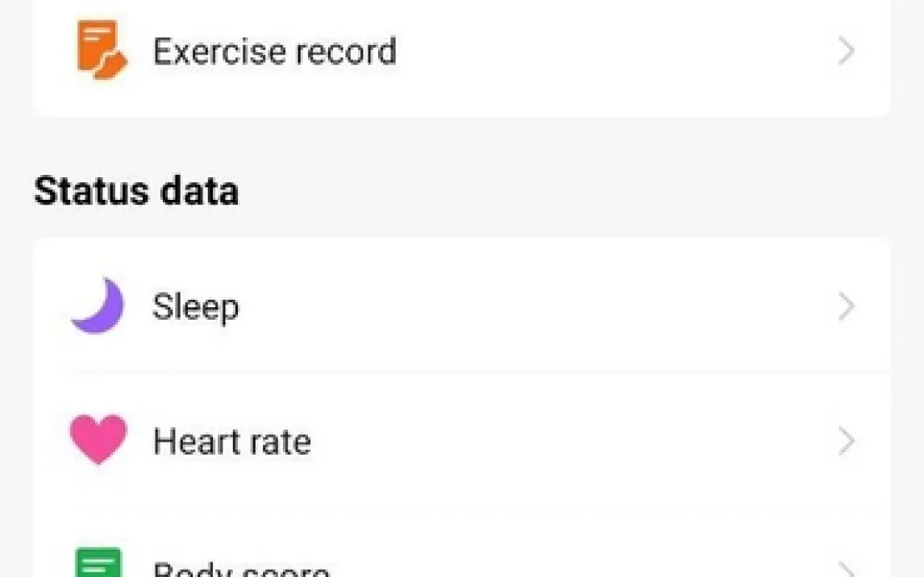Open Sleep details via the right chevron
The width and height of the screenshot is (924, 577).
coord(846,307)
